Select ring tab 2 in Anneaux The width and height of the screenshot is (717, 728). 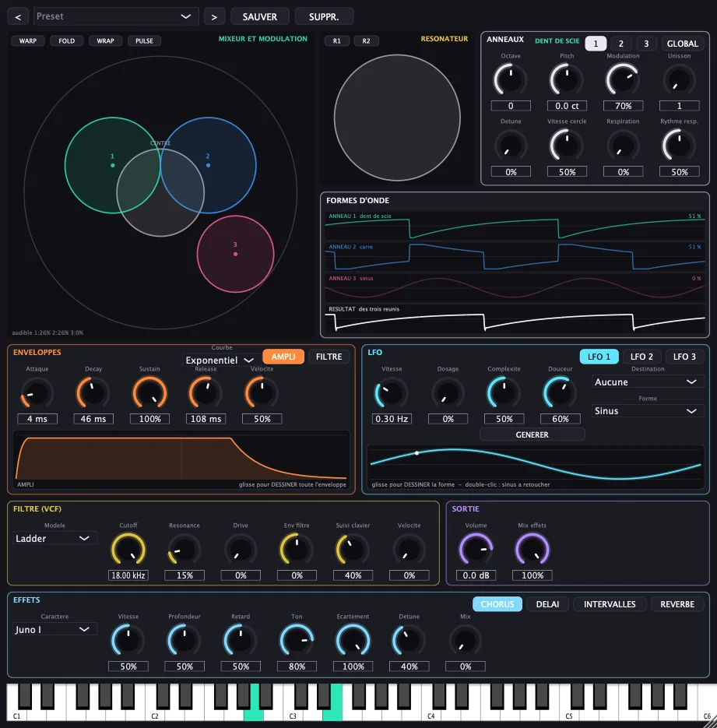pyautogui.click(x=621, y=43)
